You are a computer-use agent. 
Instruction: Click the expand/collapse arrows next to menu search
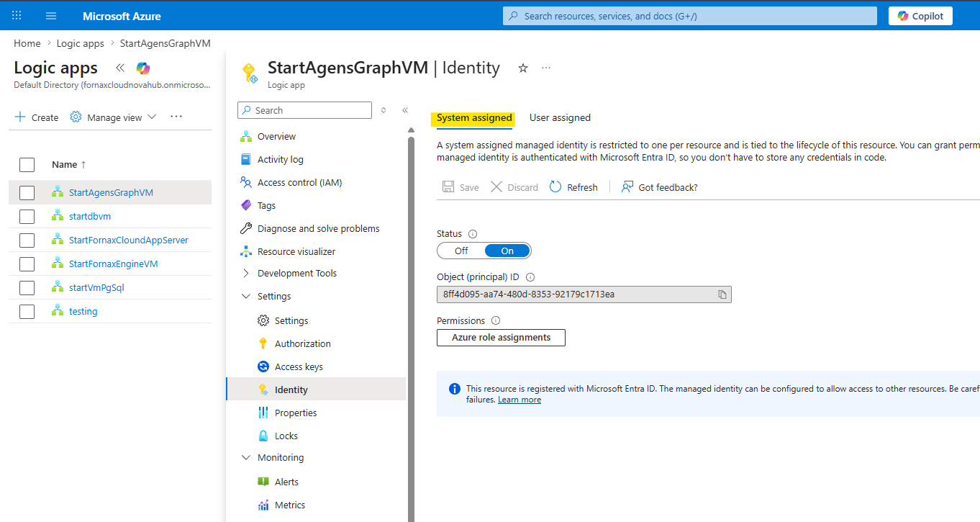click(384, 110)
